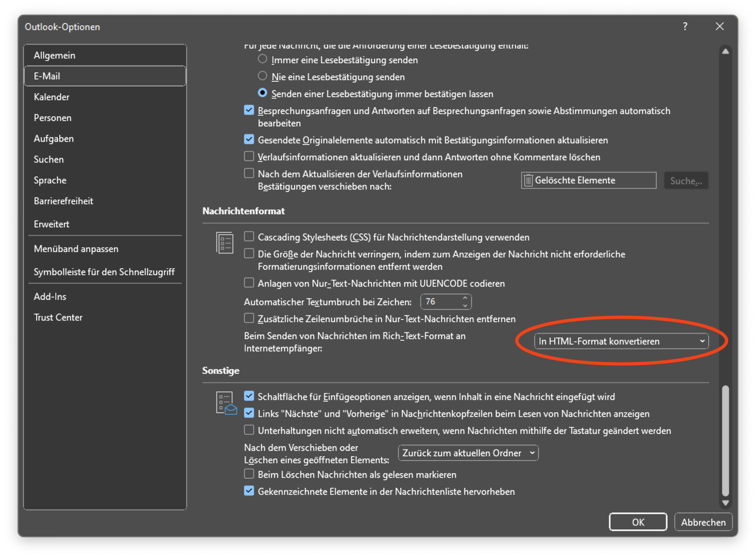
Task: Click the E-Mail settings icon in sidebar
Action: (x=106, y=76)
